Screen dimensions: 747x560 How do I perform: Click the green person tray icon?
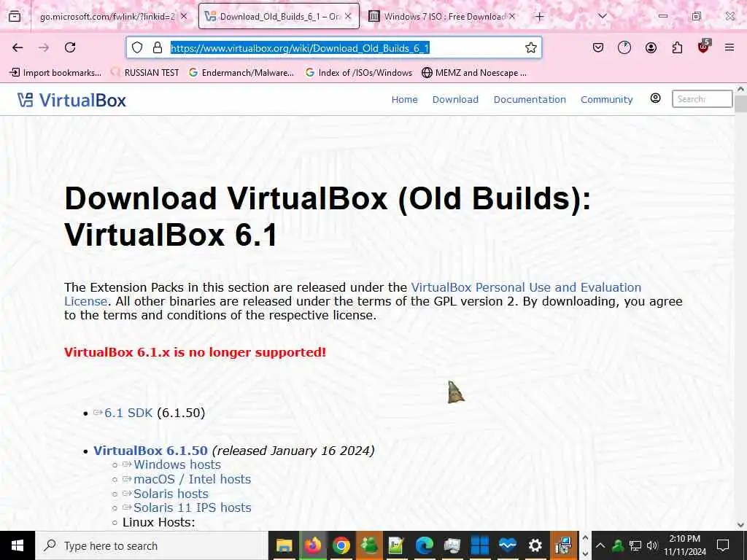pos(618,545)
